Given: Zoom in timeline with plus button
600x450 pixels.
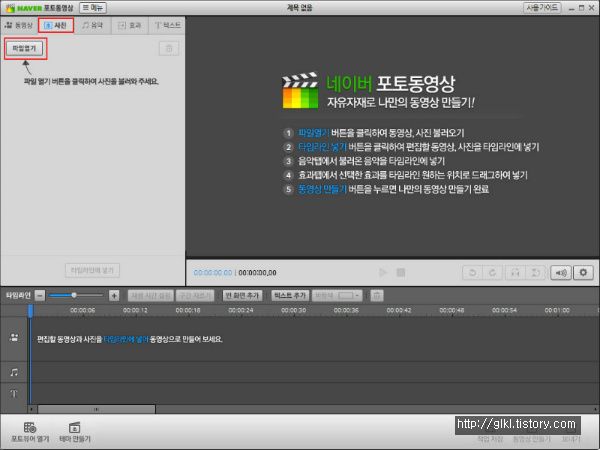Looking at the screenshot, I should pyautogui.click(x=114, y=295).
